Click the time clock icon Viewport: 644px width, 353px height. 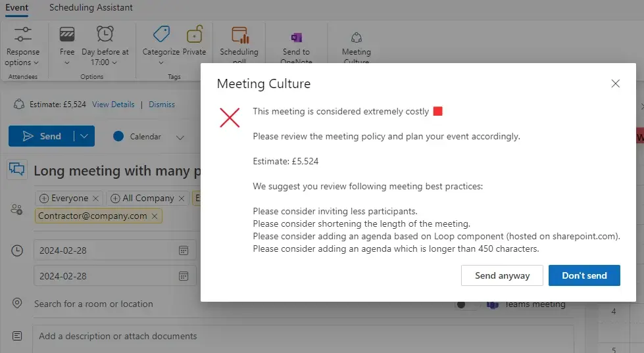coord(17,250)
